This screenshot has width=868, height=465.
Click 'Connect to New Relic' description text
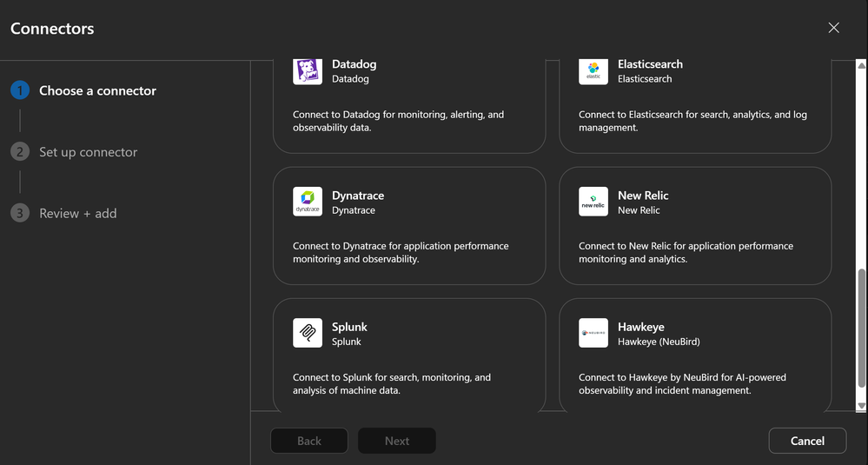[x=686, y=252]
